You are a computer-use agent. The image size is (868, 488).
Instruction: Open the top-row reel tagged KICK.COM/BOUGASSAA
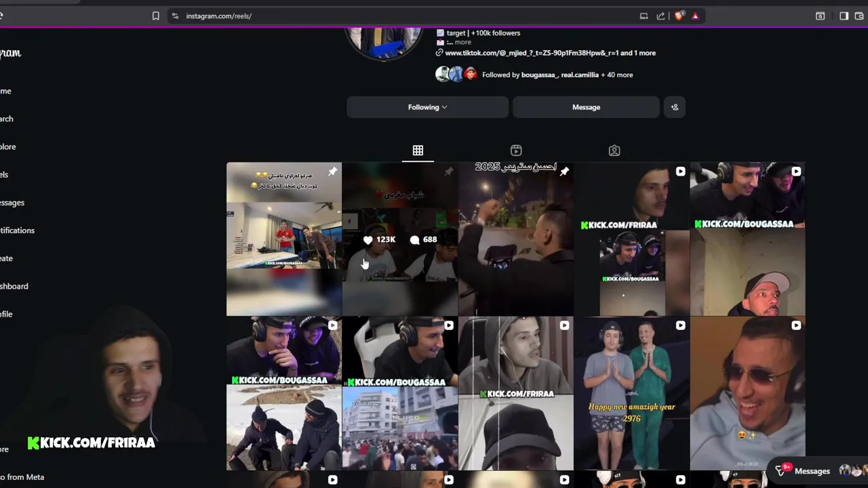click(x=747, y=239)
